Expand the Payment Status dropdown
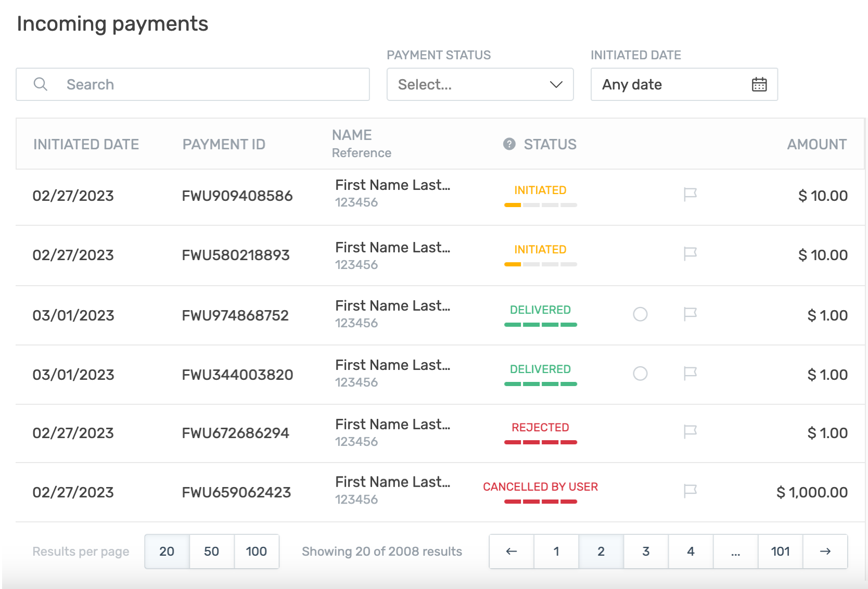Screen dimensions: 868x589 tap(480, 84)
